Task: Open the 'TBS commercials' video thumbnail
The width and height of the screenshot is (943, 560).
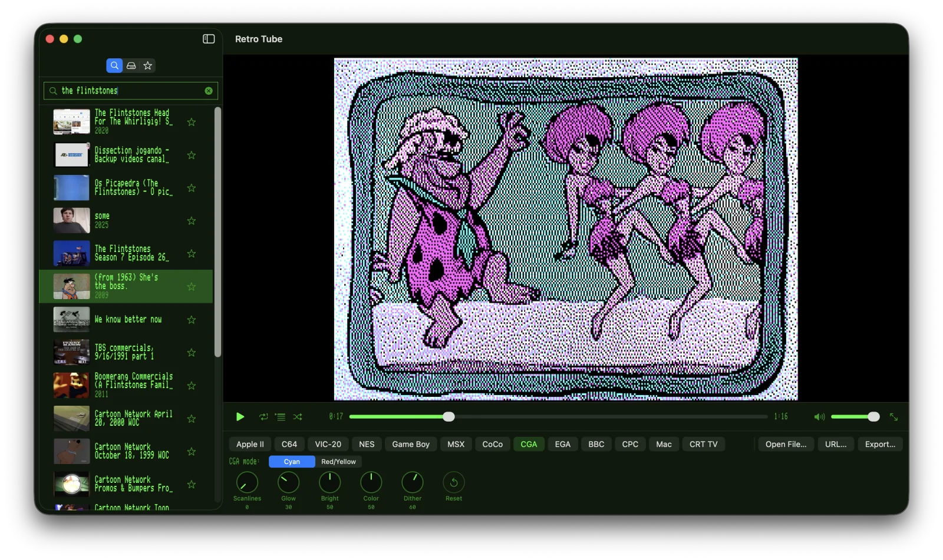Action: (x=72, y=352)
